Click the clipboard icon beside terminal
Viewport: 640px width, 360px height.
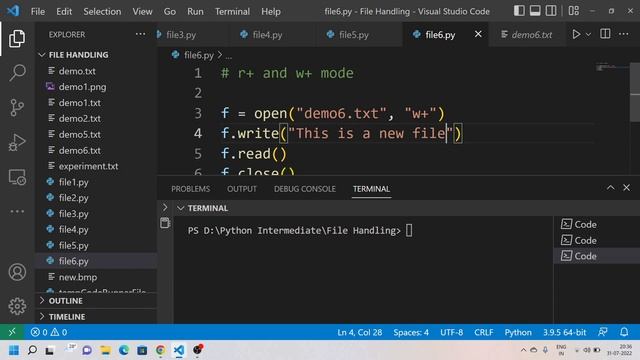pyautogui.click(x=165, y=223)
